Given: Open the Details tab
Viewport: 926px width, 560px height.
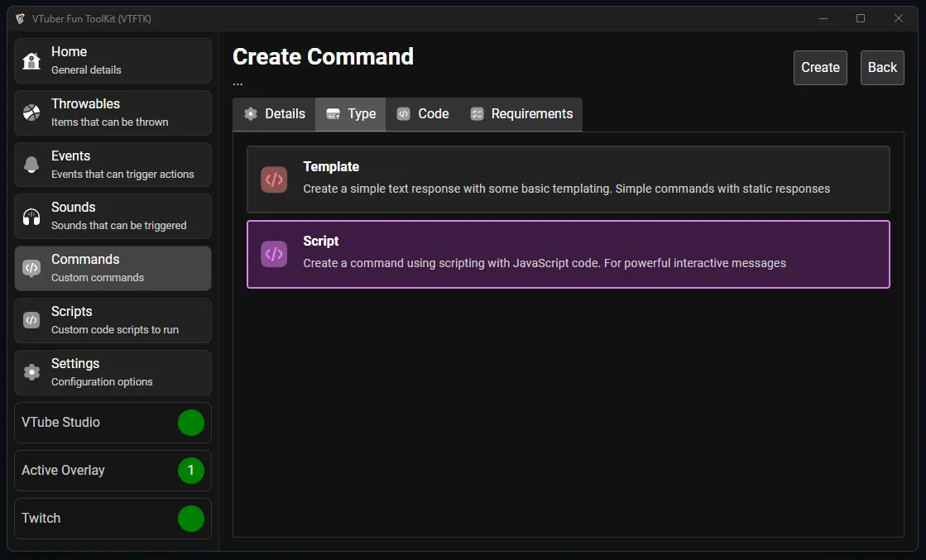Looking at the screenshot, I should [x=275, y=114].
